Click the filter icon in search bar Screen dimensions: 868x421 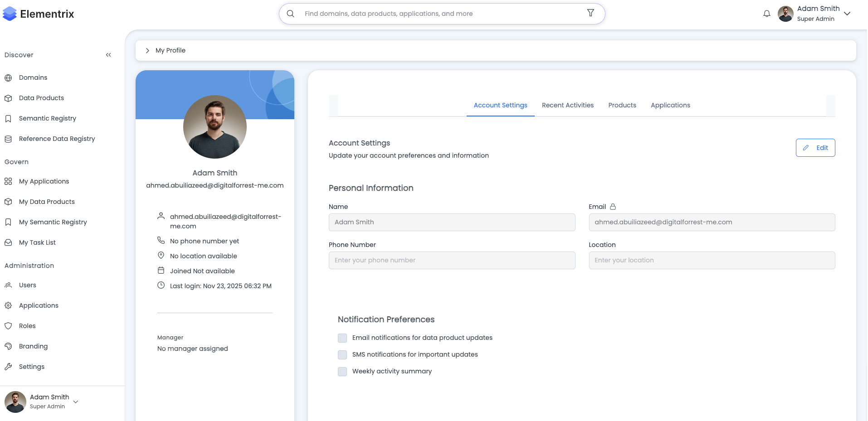coord(590,13)
